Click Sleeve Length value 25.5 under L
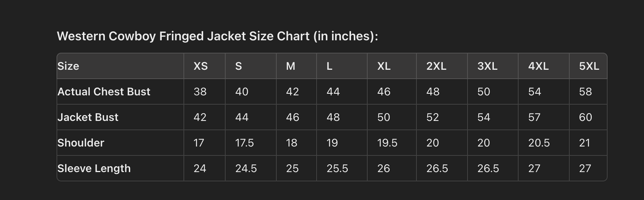Screen dimensions: 644x200 click(337, 168)
